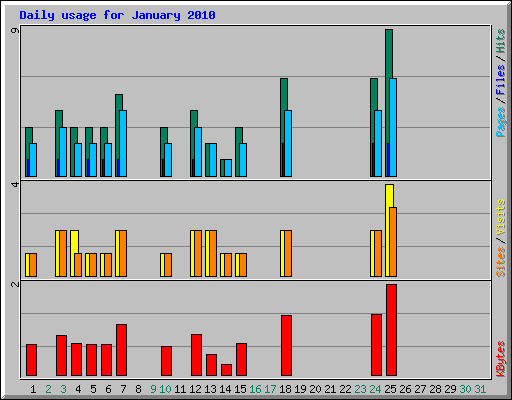The image size is (512, 400).
Task: Click day "29" on the x-axis
Action: tap(450, 389)
